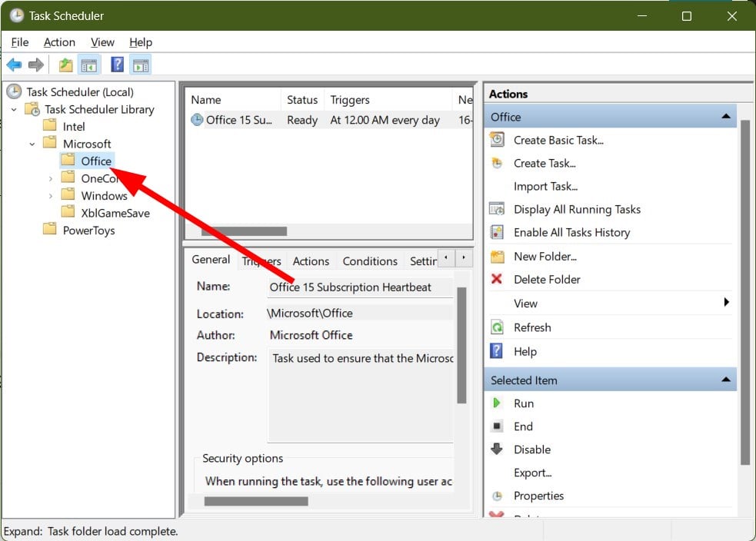Image resolution: width=756 pixels, height=541 pixels.
Task: Click the Properties clock icon
Action: tap(497, 496)
